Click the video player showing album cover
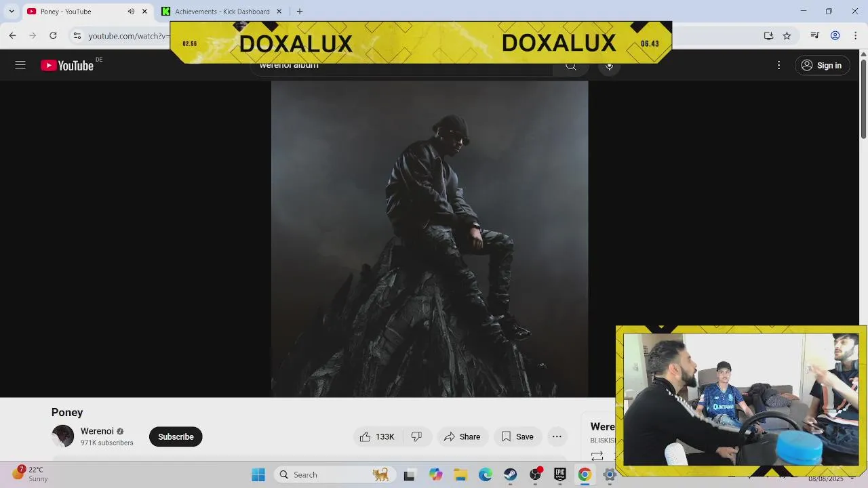 click(x=429, y=239)
